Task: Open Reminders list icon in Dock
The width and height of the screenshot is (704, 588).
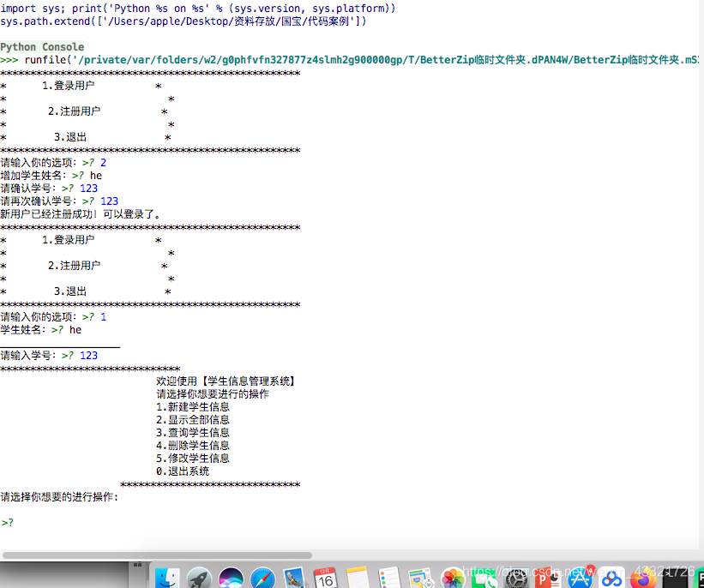Action: pyautogui.click(x=389, y=578)
